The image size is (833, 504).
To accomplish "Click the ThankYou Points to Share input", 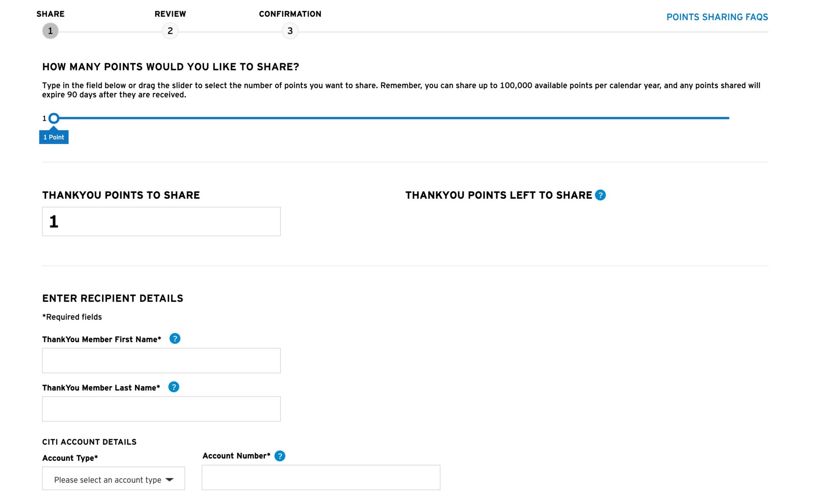I will (161, 221).
